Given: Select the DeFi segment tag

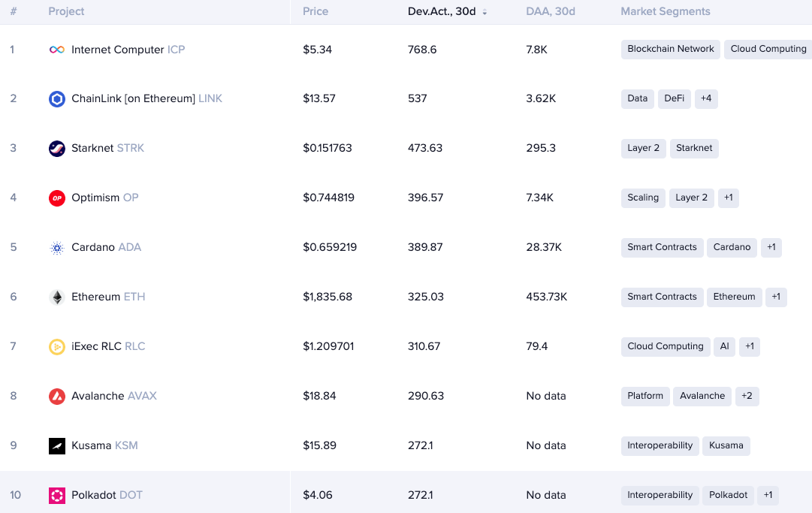Looking at the screenshot, I should click(x=675, y=98).
